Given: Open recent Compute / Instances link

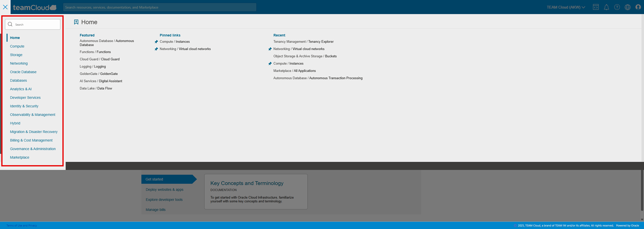Looking at the screenshot, I should pos(288,63).
